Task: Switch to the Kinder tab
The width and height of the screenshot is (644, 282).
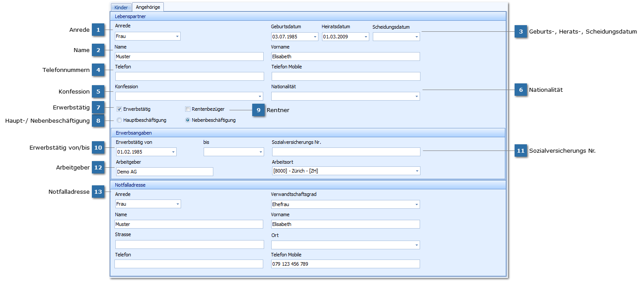Action: click(x=121, y=7)
